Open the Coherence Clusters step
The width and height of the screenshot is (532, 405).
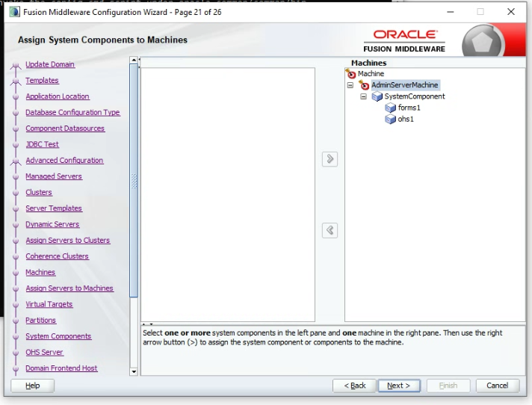57,256
